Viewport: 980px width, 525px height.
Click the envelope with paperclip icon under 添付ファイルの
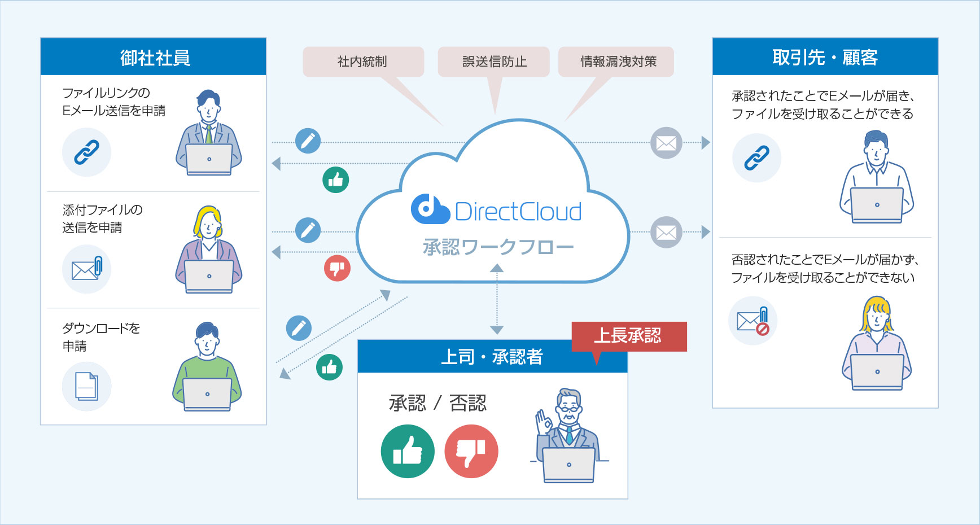tap(86, 269)
